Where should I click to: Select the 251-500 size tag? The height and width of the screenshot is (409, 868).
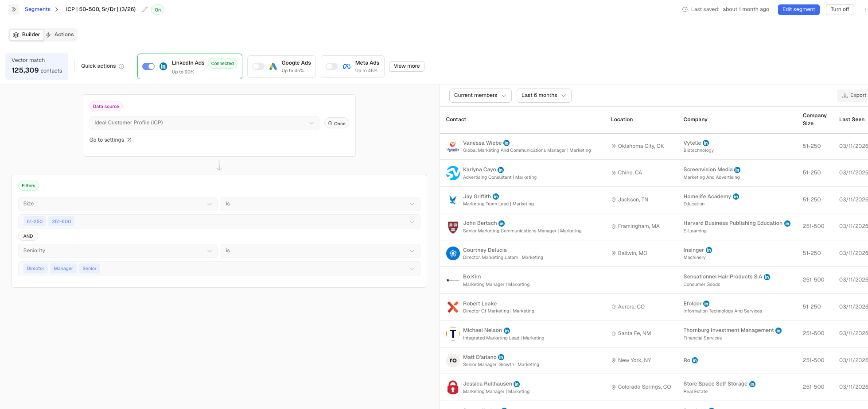point(62,222)
